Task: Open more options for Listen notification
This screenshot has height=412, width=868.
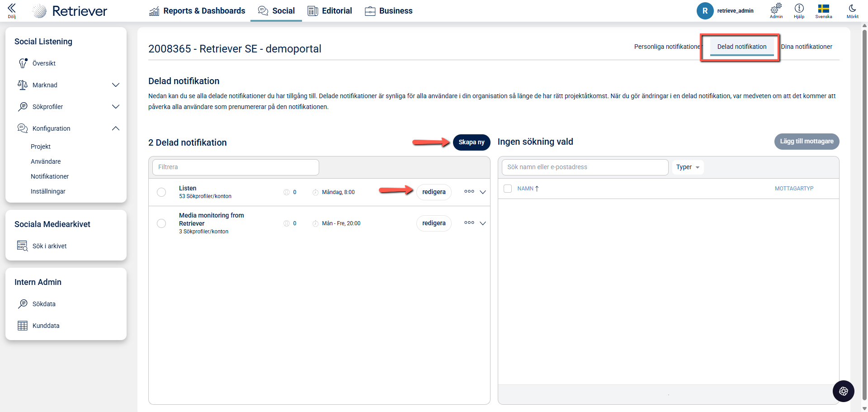Action: pos(469,192)
